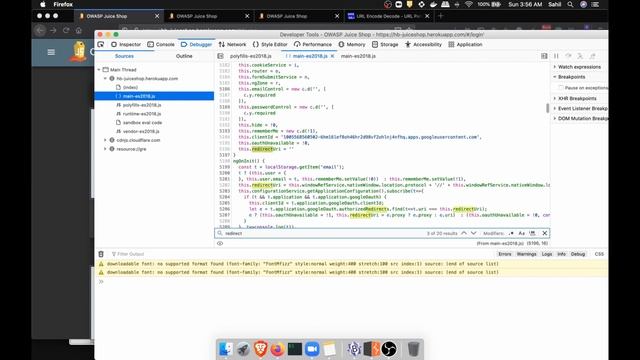The height and width of the screenshot is (360, 640).
Task: Open the Accessibility panel
Action: pyautogui.click(x=423, y=44)
